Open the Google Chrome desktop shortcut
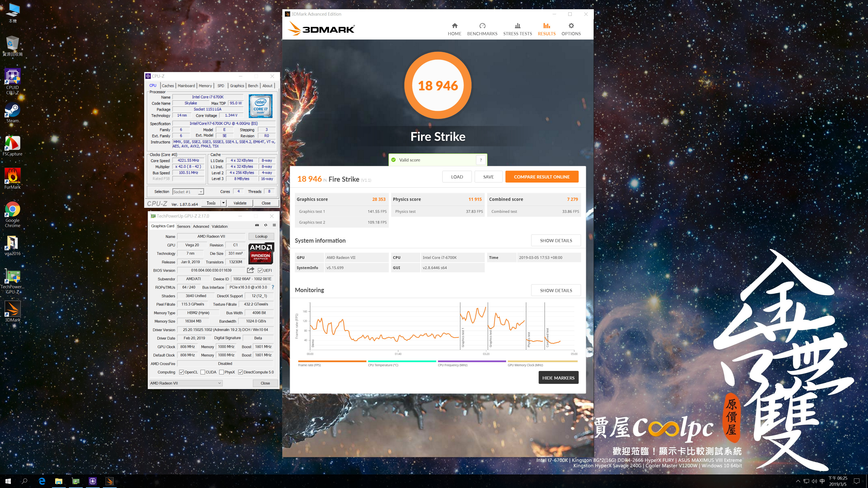 (12, 215)
